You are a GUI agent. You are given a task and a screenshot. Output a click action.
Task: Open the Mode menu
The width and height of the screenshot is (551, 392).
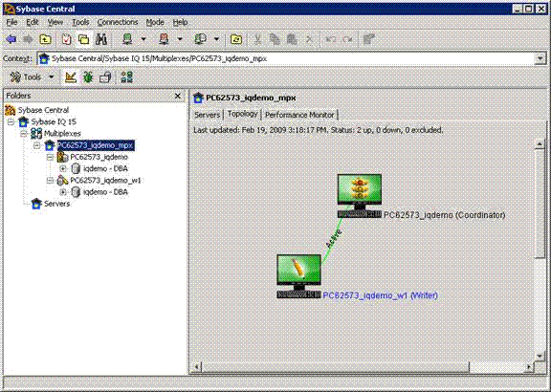pyautogui.click(x=155, y=22)
